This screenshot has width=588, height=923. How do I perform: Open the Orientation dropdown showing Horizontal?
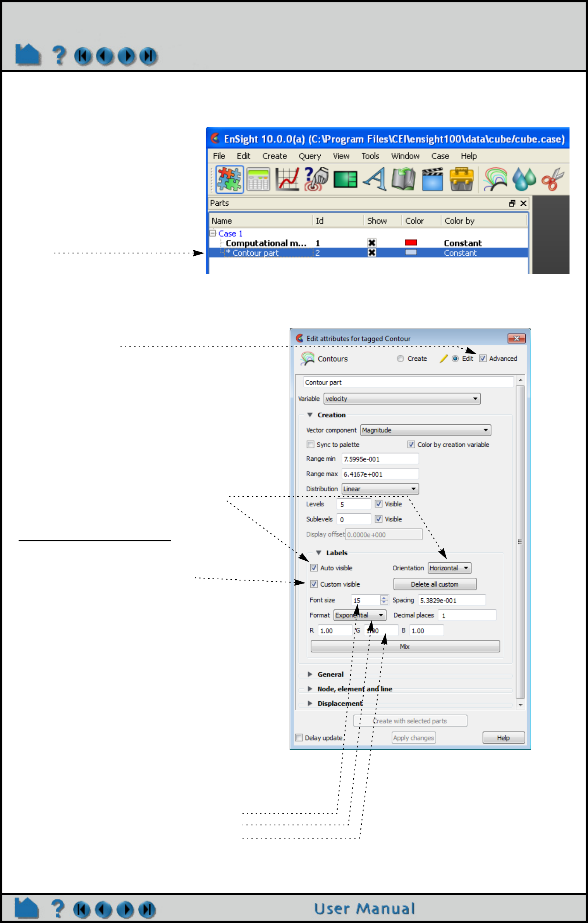click(449, 568)
